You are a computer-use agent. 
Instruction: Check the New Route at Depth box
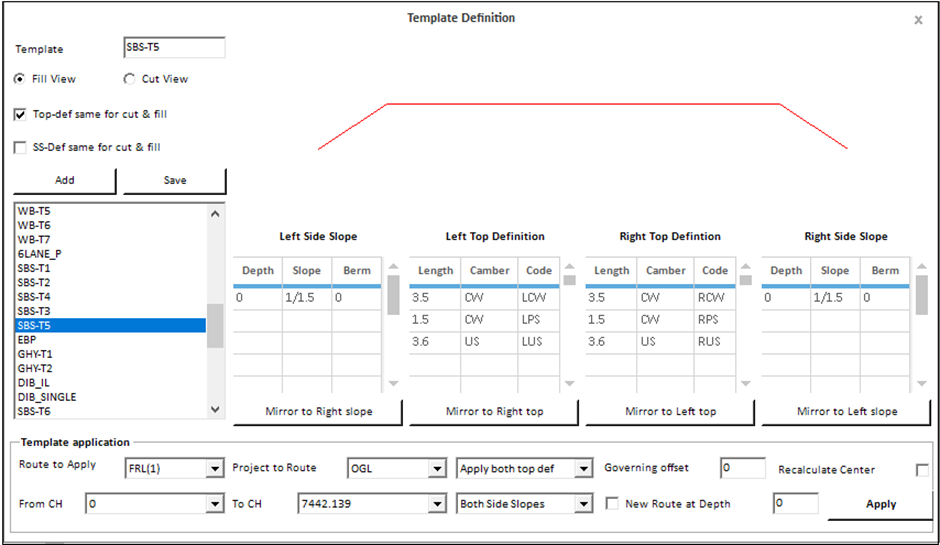click(612, 504)
